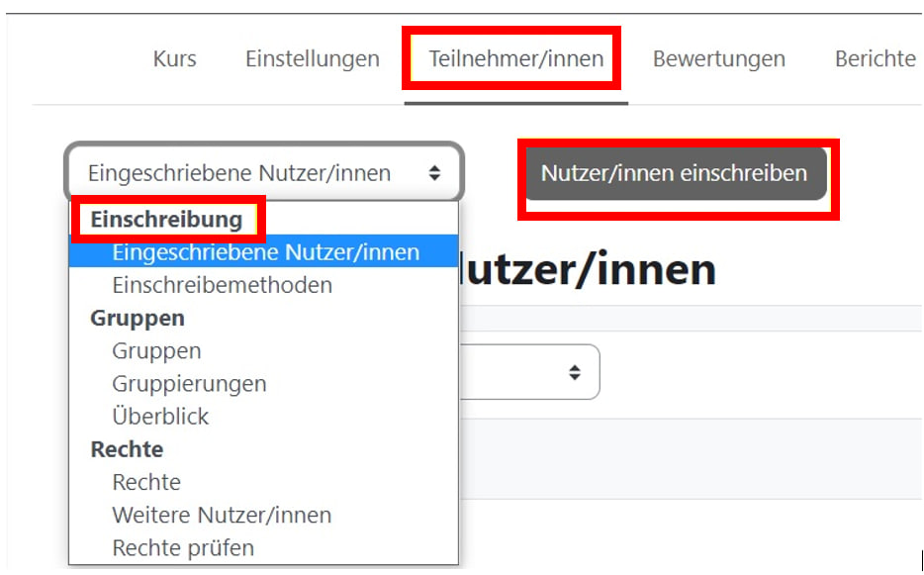Switch to the Berichte tab
The height and width of the screenshot is (575, 924).
pyautogui.click(x=874, y=58)
